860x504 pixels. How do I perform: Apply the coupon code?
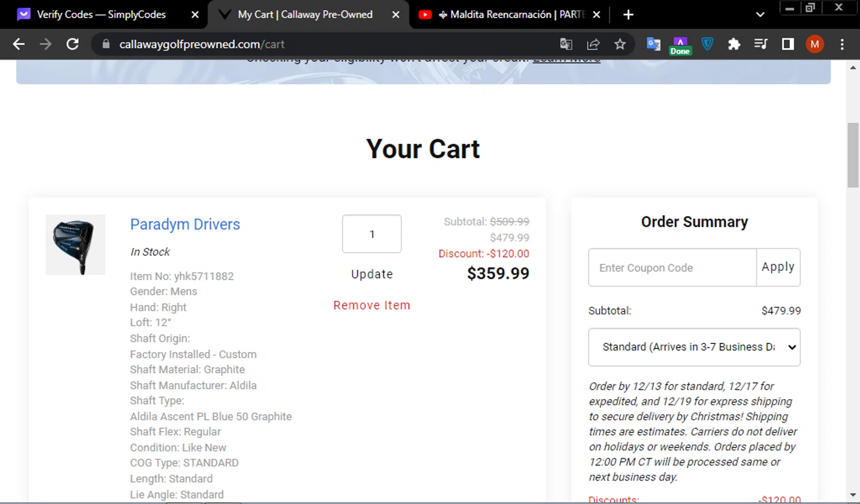778,267
